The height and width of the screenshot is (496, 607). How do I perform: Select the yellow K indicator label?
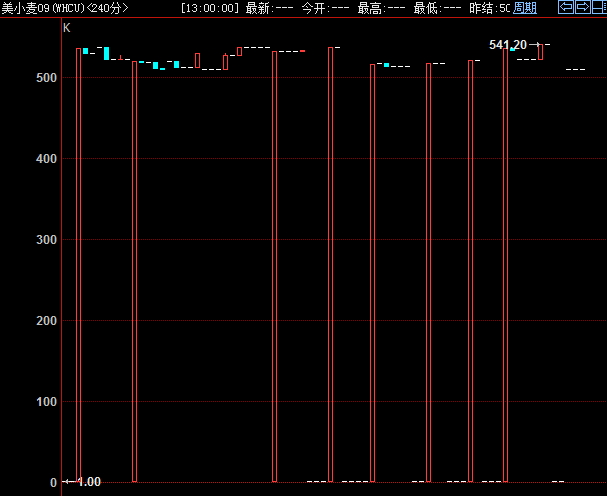(x=67, y=28)
